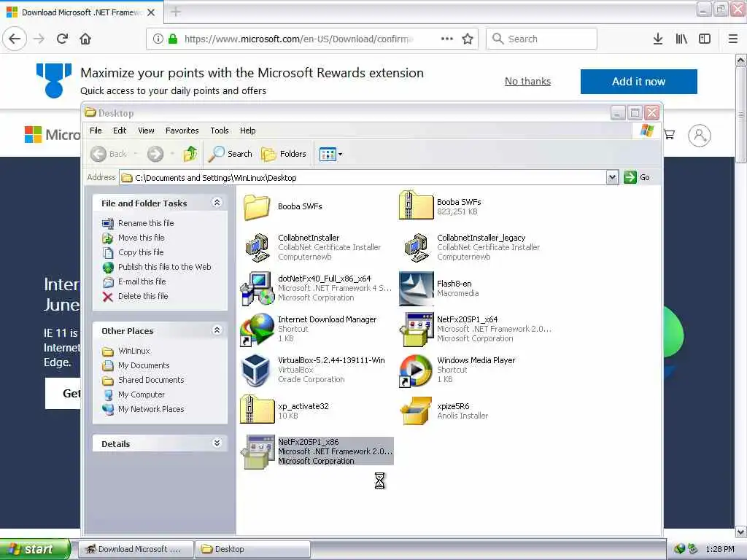Open Microsoft account sign-in icon

pos(699,135)
